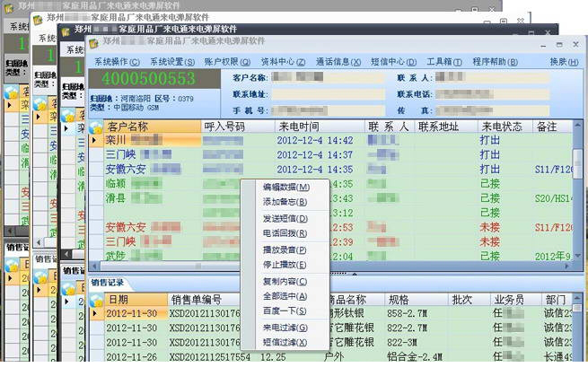
Task: Open 短信中心(D) menu
Action: coord(394,62)
